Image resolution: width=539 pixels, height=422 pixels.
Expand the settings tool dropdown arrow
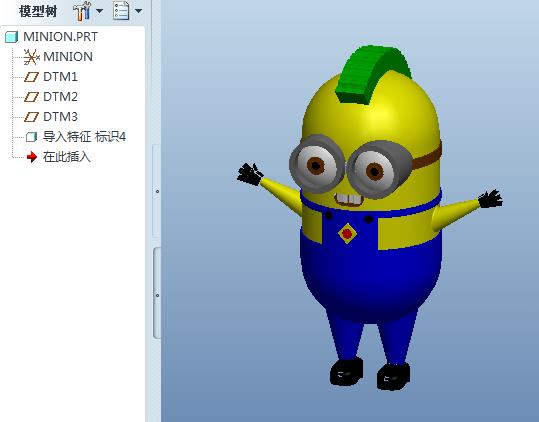click(99, 11)
